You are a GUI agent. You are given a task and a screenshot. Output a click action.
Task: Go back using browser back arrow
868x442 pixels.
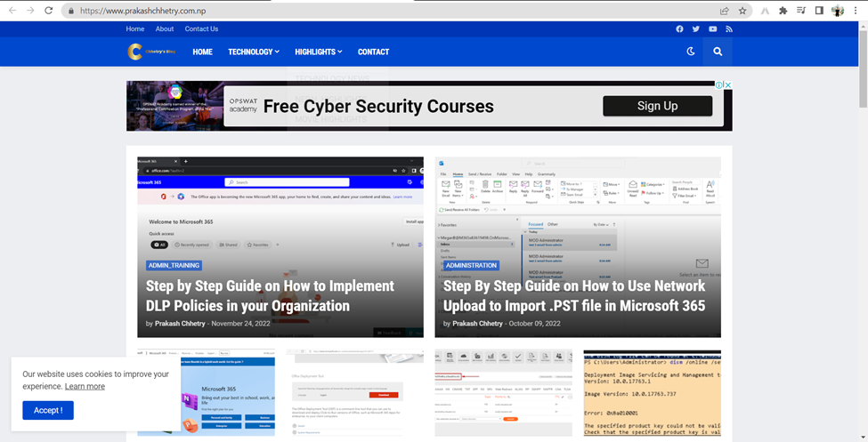coord(12,11)
